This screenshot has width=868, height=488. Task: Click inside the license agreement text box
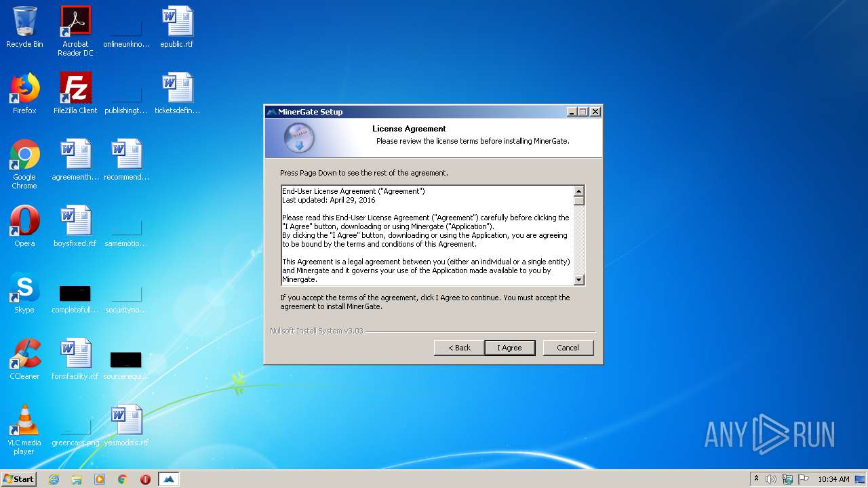(427, 235)
